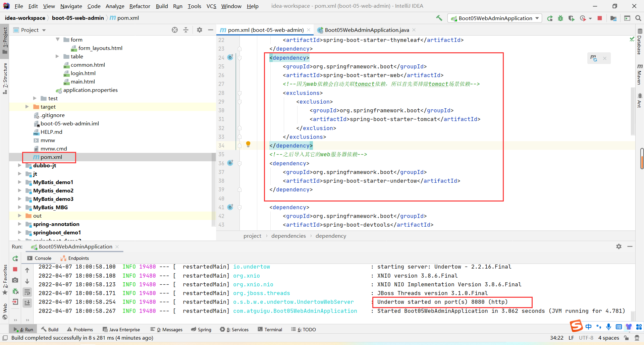Open the Terminal tool window button
The image size is (644, 345).
pyautogui.click(x=270, y=330)
